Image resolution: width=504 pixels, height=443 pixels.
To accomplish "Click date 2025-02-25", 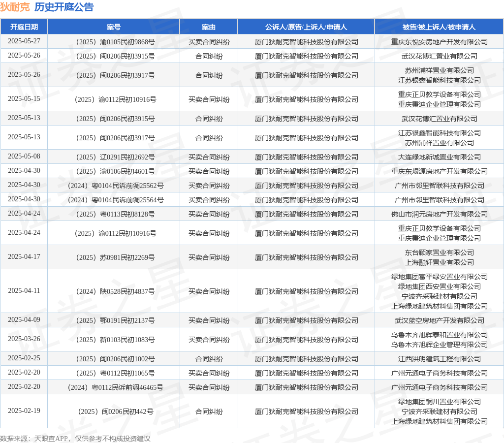I will point(24,358).
